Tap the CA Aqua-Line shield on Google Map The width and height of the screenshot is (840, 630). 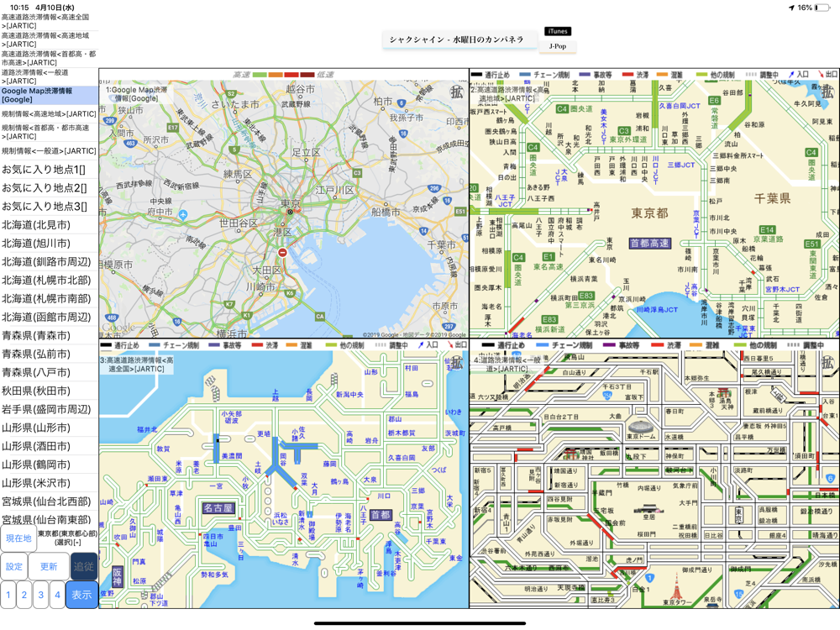point(320,317)
